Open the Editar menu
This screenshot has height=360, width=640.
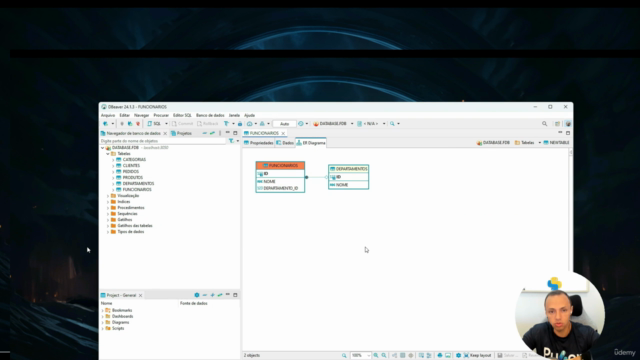coord(124,116)
